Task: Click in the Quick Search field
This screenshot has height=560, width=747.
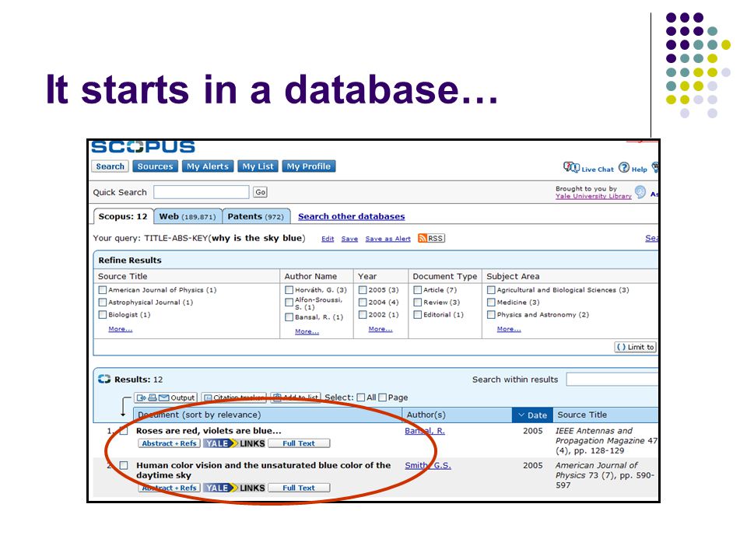Action: [202, 192]
